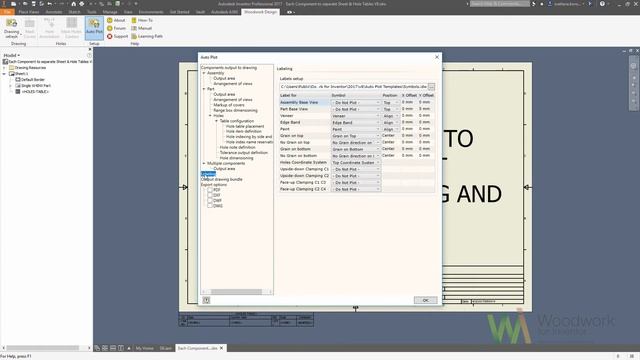
Task: Open Symbol dropdown for Holes Coordinate System
Action: [x=356, y=162]
